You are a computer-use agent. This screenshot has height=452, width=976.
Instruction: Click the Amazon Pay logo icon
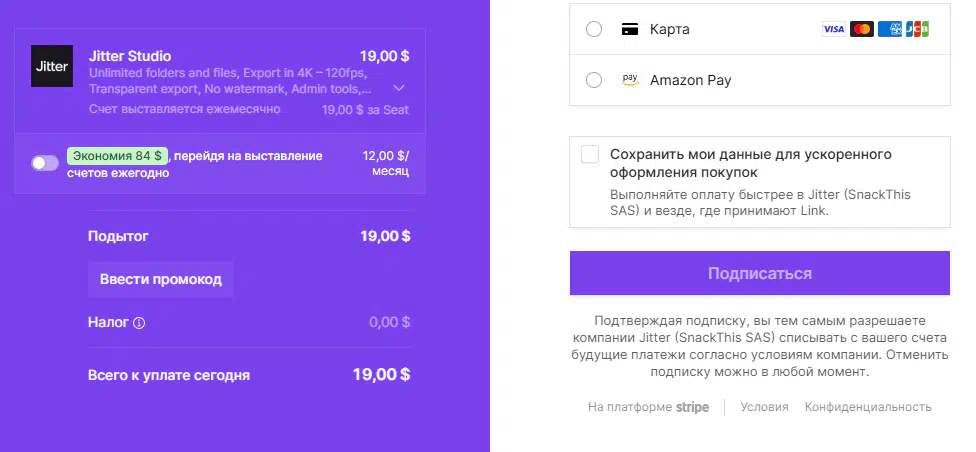coord(630,80)
